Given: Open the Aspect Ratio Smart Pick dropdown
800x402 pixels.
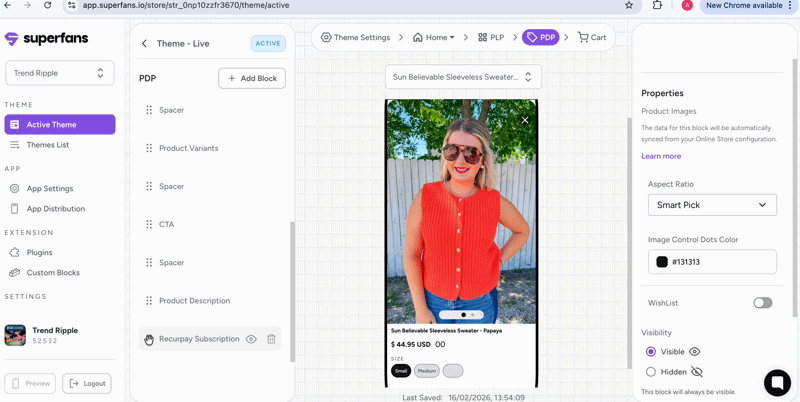Looking at the screenshot, I should point(712,205).
